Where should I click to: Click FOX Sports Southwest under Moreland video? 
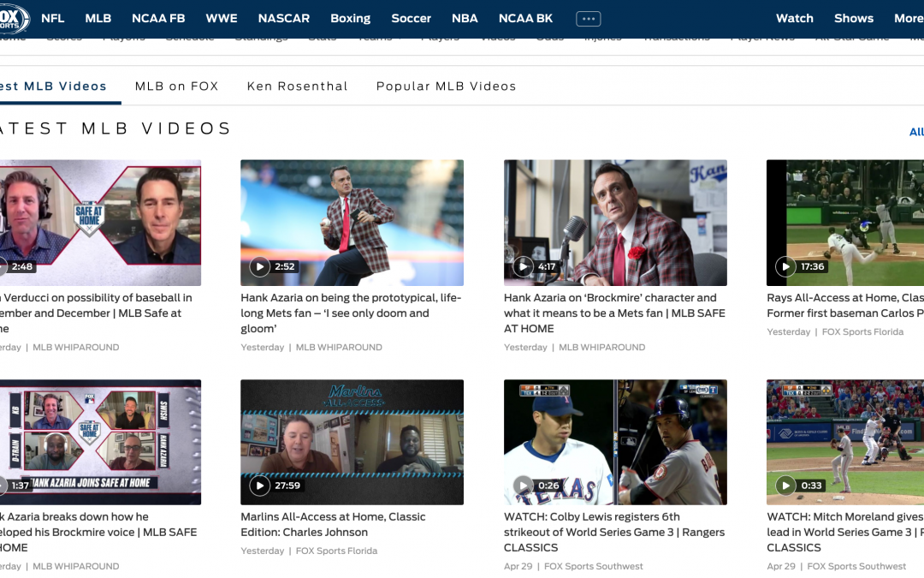point(856,566)
